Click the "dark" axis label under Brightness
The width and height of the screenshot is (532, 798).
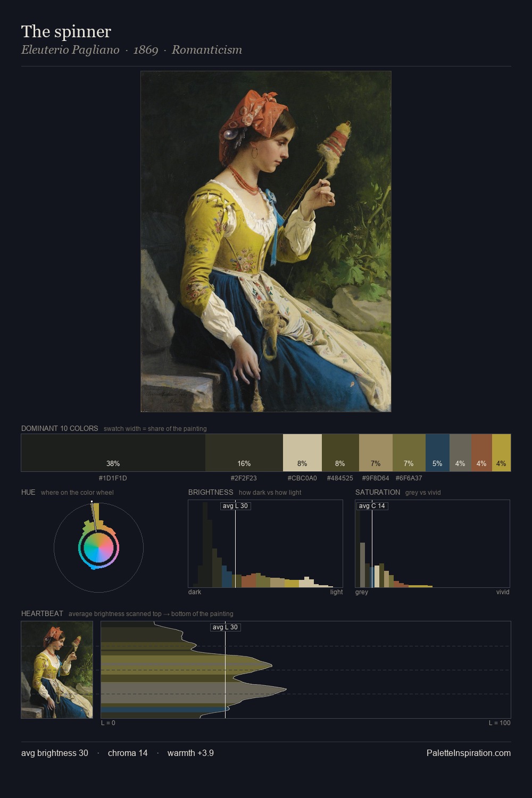(195, 592)
